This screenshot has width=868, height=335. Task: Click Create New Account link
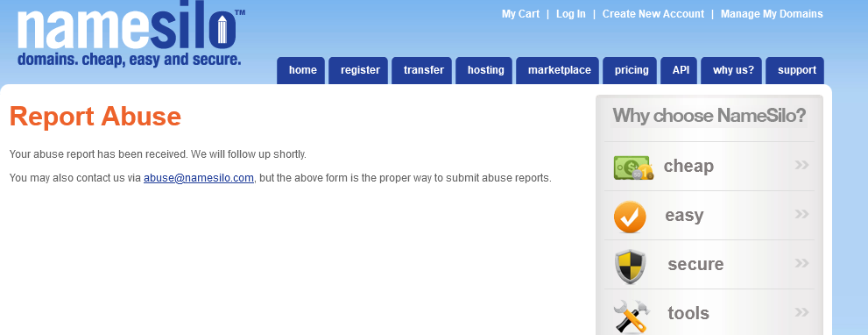click(x=653, y=14)
